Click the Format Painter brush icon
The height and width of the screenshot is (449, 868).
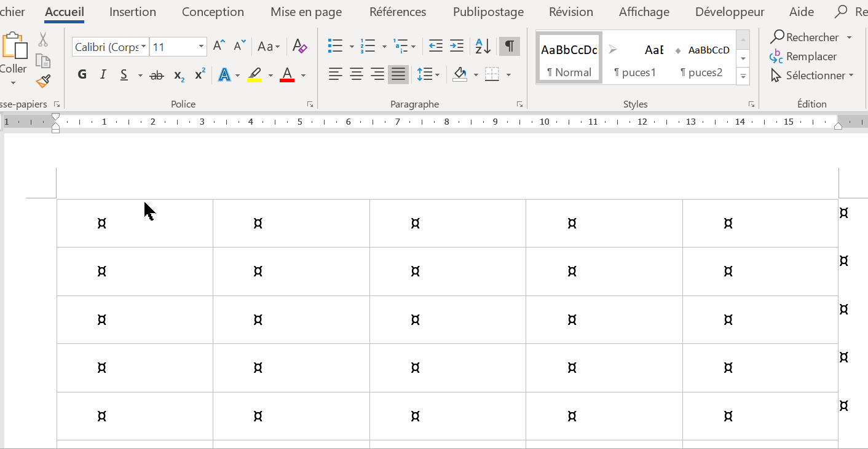[x=42, y=82]
